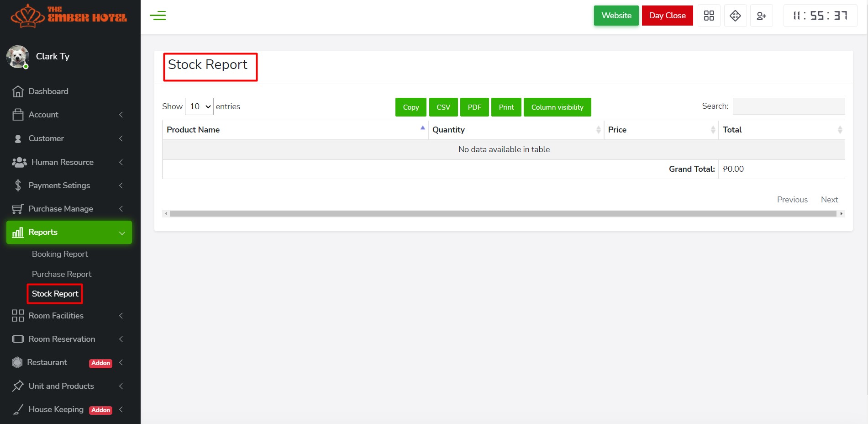Image resolution: width=868 pixels, height=424 pixels.
Task: Click Clark Ty profile avatar
Action: tap(18, 57)
